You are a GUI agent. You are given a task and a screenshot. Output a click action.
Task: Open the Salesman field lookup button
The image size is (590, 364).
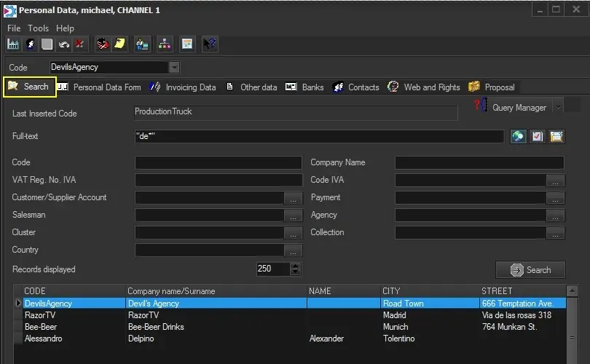tap(293, 215)
